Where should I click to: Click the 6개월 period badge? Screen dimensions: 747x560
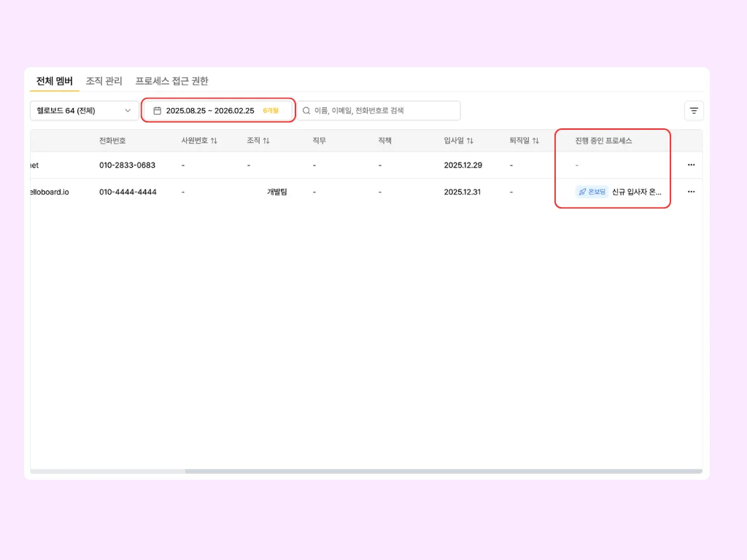271,111
